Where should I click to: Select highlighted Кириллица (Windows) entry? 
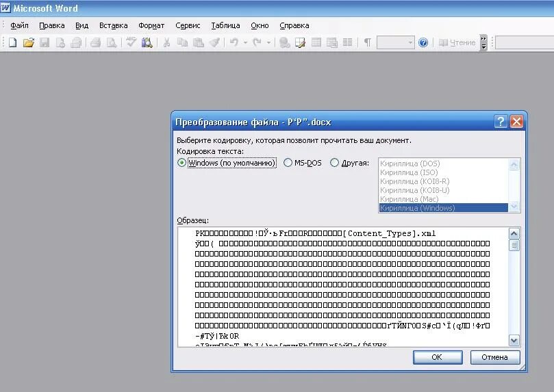coord(444,208)
